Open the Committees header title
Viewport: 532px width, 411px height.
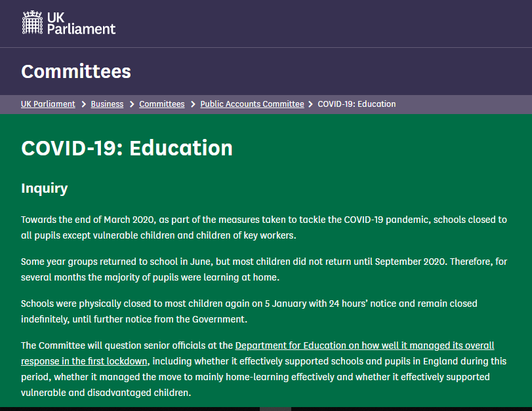point(75,71)
